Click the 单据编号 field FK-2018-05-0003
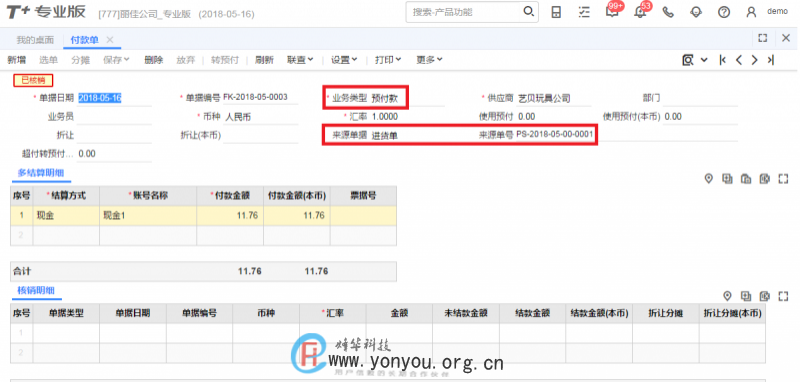The image size is (800, 382). (x=260, y=97)
